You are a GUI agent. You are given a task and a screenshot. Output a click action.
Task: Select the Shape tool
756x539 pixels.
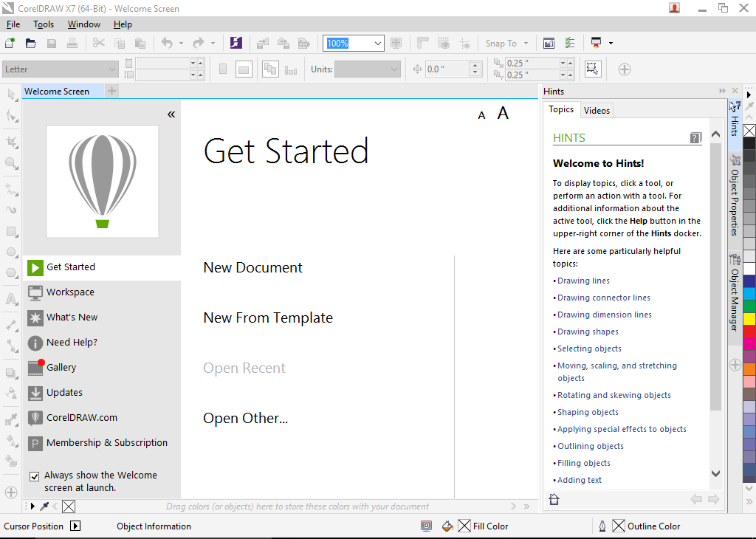tap(12, 116)
